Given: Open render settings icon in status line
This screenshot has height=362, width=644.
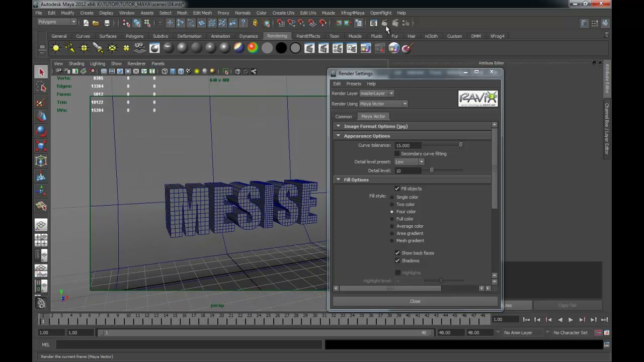Looking at the screenshot, I should point(406,23).
